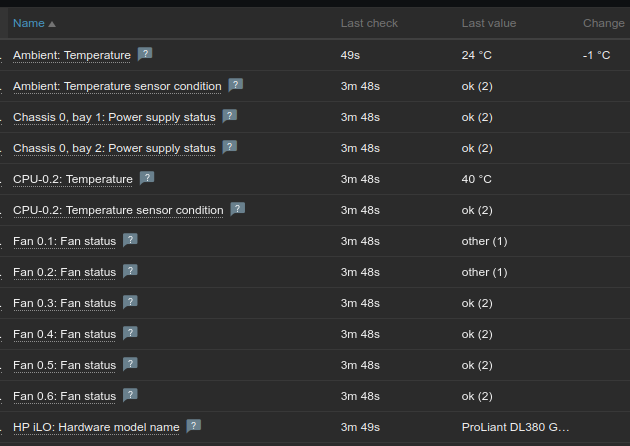The image size is (630, 446).
Task: Open HP iLO: Hardware model name item
Action: click(96, 427)
